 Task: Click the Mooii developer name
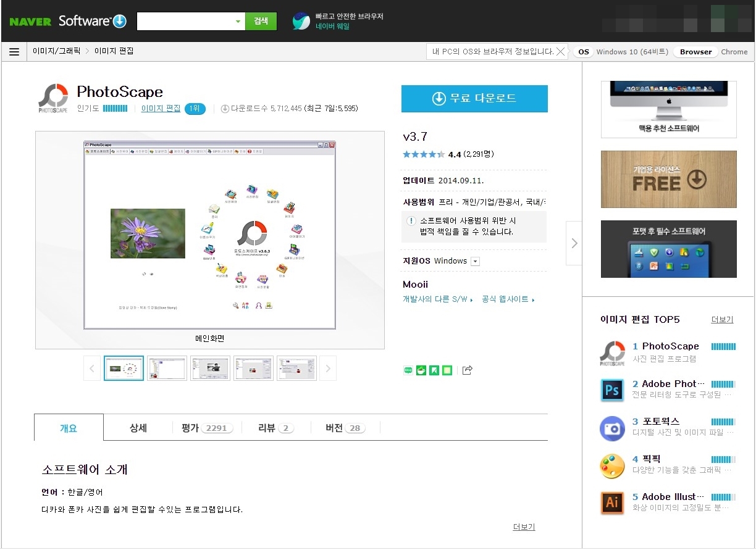415,285
